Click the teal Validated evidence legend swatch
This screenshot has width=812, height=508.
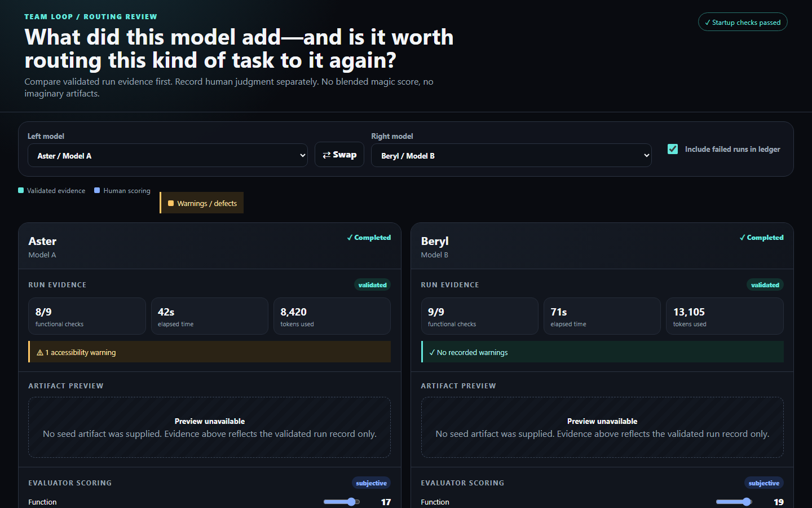click(x=21, y=190)
